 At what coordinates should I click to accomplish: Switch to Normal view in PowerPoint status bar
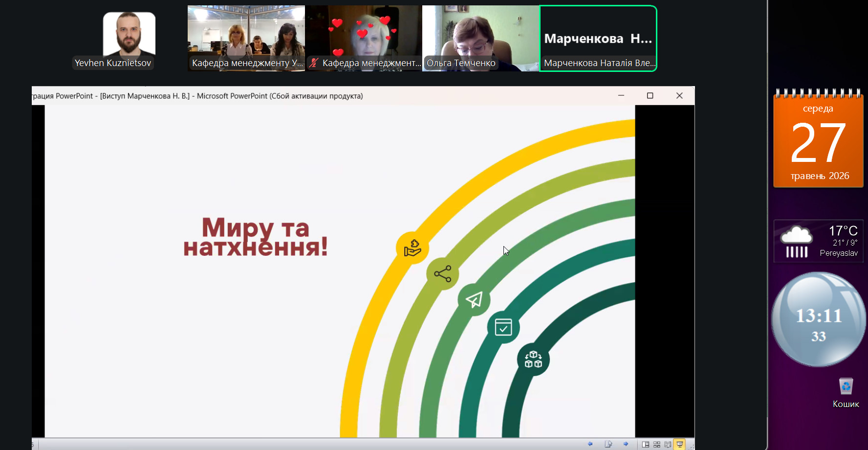click(646, 444)
